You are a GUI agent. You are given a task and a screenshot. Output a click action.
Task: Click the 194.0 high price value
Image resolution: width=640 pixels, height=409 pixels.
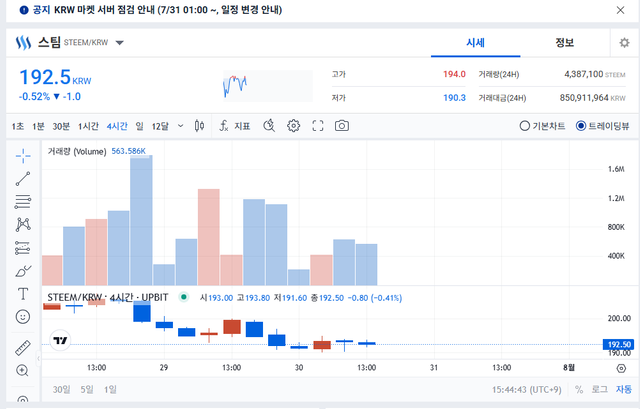point(454,74)
